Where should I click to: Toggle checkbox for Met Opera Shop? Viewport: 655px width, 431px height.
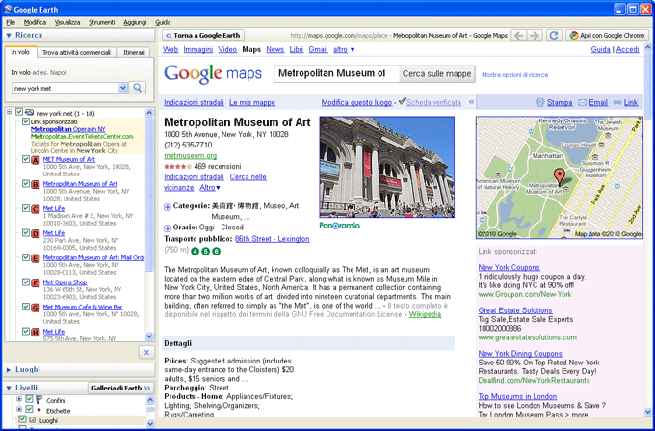click(25, 282)
